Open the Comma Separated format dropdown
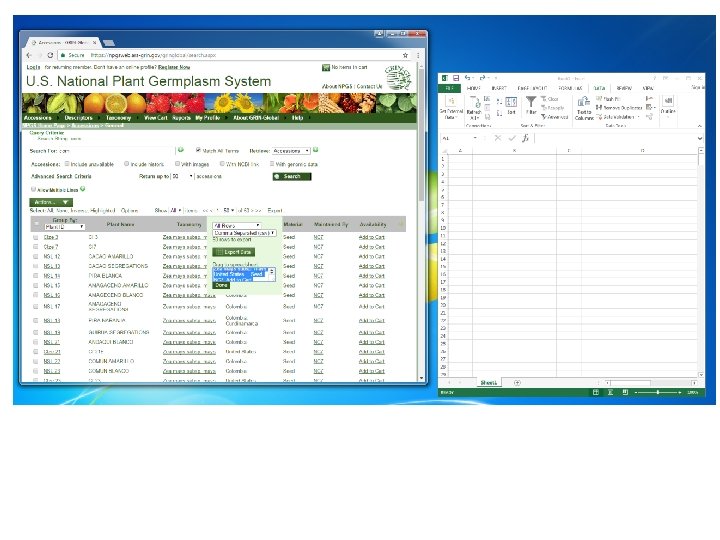The width and height of the screenshot is (720, 540). click(244, 233)
